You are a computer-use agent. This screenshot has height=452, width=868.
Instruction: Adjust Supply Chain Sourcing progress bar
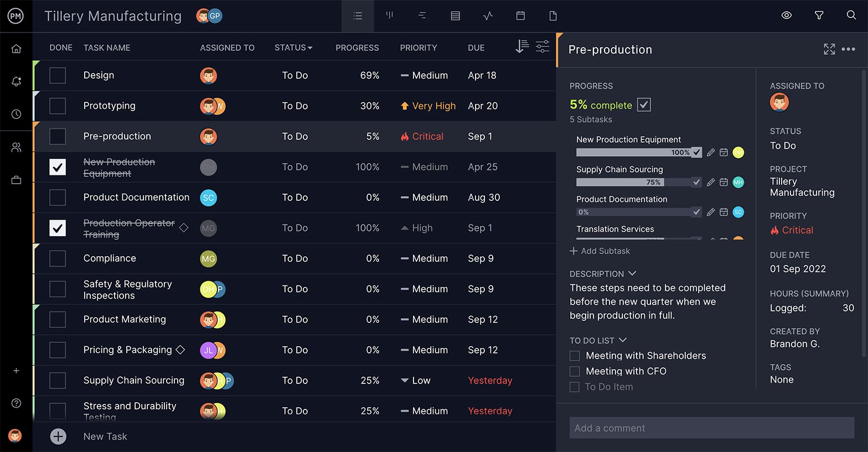coord(633,182)
